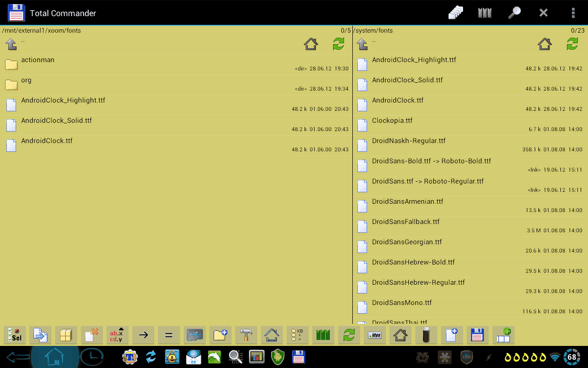The image size is (588, 368).
Task: Tap home icon in left panel header
Action: coord(311,44)
